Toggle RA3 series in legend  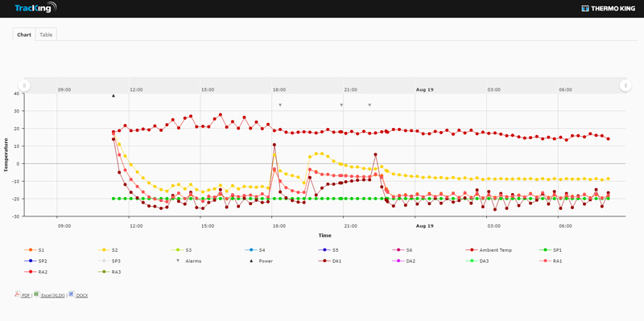[x=109, y=272]
